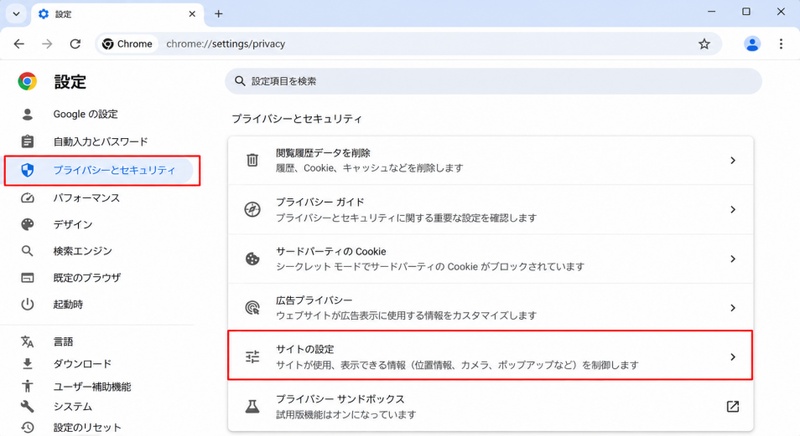Expand プライバシー ガイド with its chevron
Image resolution: width=800 pixels, height=436 pixels.
click(x=733, y=209)
